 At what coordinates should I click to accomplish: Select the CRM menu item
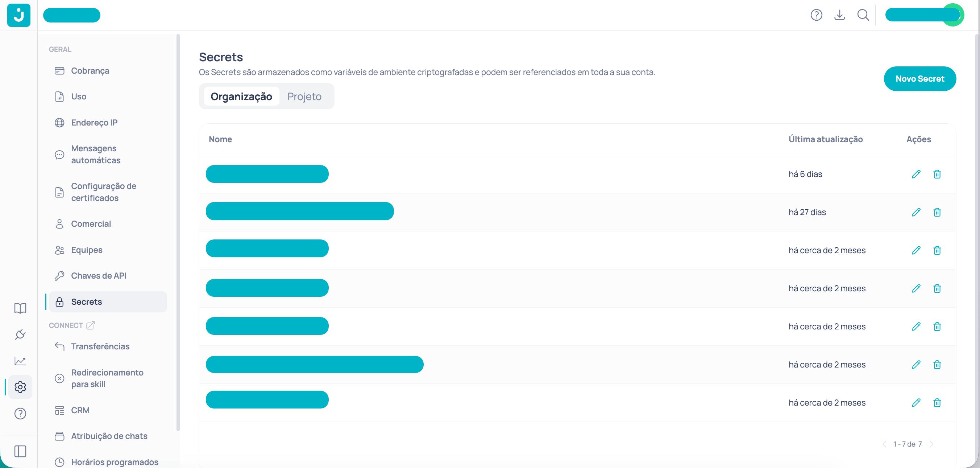[x=80, y=410]
